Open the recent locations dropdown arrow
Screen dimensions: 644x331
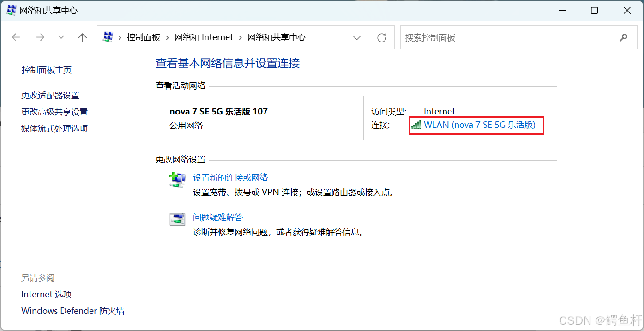click(x=61, y=37)
